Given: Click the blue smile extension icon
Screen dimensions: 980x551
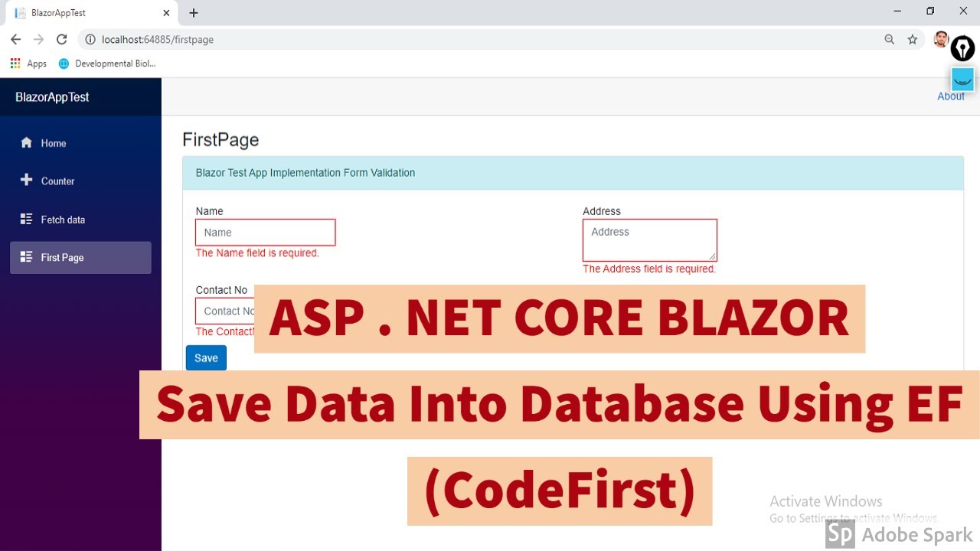Looking at the screenshot, I should [x=962, y=80].
